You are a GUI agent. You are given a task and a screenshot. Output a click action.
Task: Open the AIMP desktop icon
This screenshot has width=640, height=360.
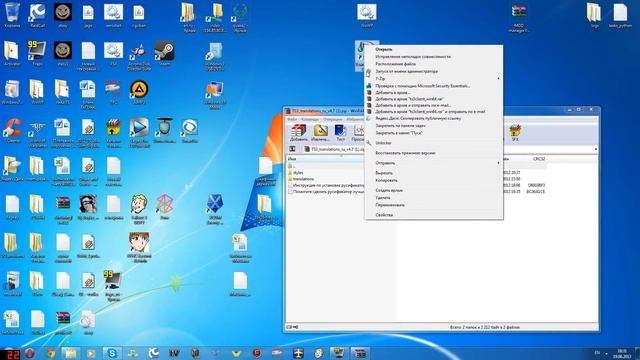pos(139,92)
